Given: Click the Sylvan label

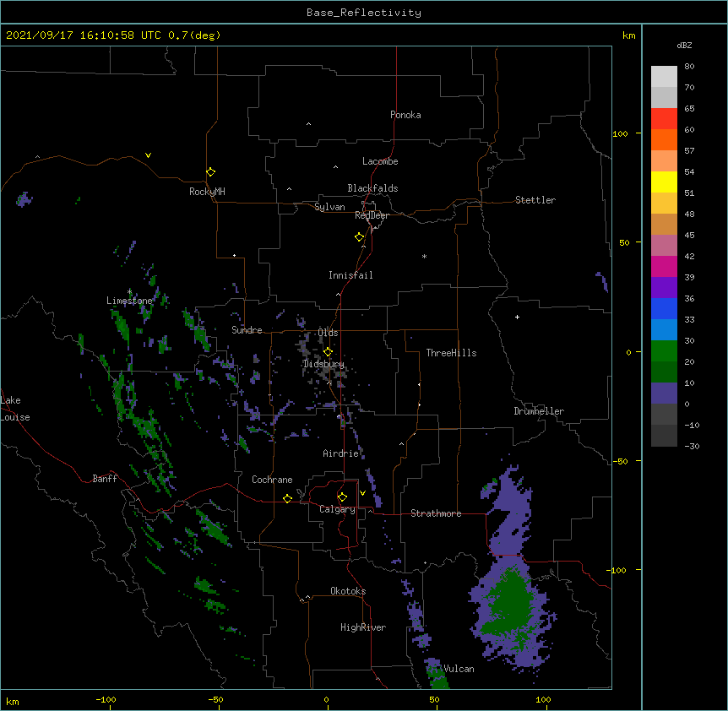Looking at the screenshot, I should (329, 207).
